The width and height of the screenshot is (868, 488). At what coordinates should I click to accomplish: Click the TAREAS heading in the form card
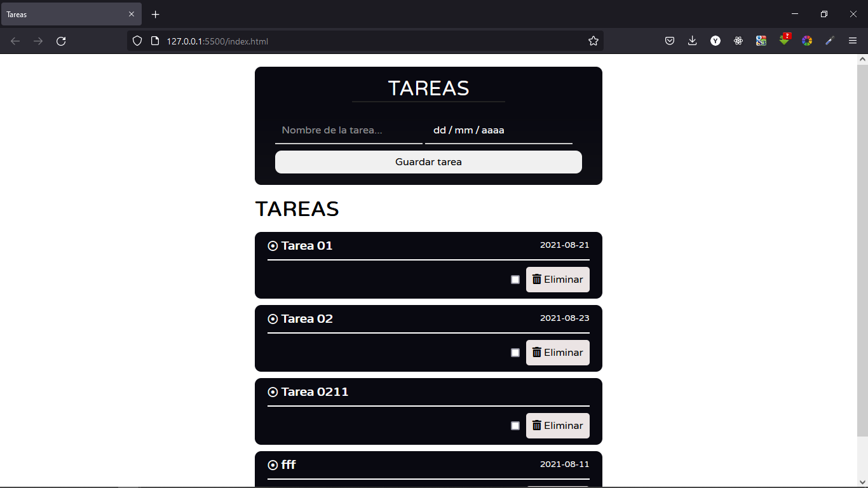(x=428, y=88)
